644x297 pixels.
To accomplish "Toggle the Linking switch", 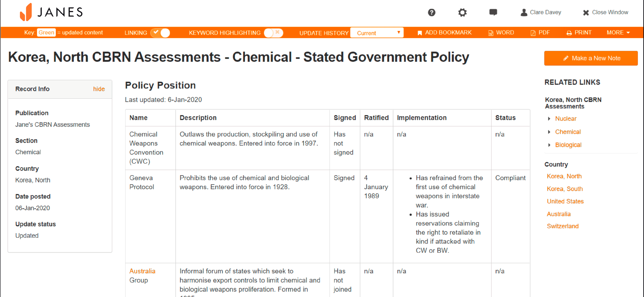I will coord(160,33).
